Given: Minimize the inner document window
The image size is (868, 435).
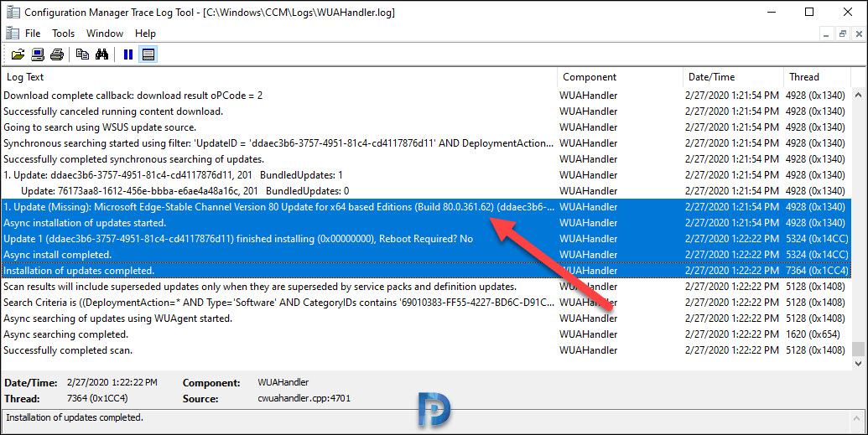Looking at the screenshot, I should coord(826,34).
